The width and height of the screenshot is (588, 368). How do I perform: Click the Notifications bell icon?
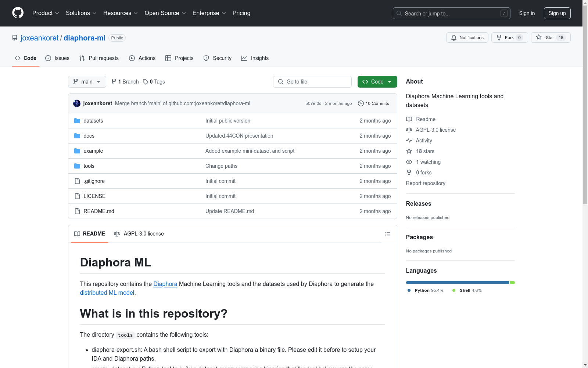coord(454,38)
